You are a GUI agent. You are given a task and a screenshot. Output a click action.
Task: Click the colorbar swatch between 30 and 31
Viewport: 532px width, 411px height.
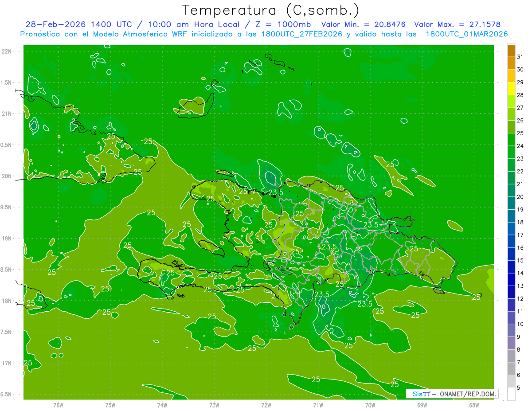(x=511, y=63)
